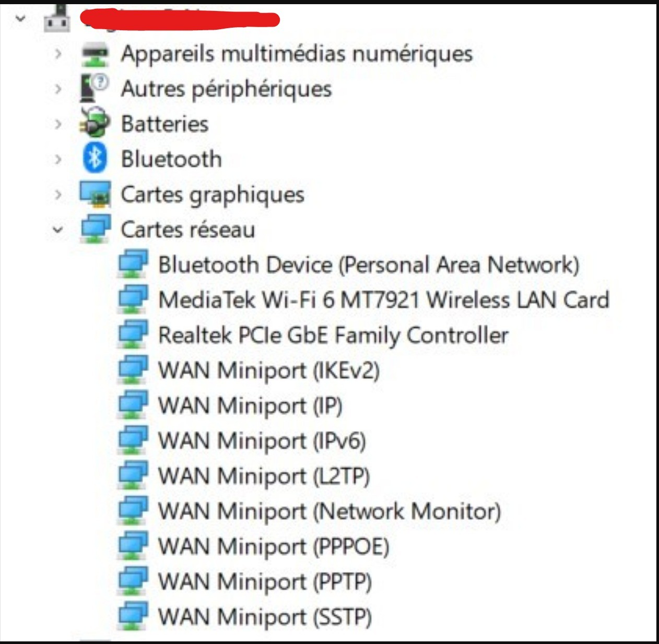659x644 pixels.
Task: Select WAN Miniport (SSTP) entry
Action: pyautogui.click(x=265, y=617)
